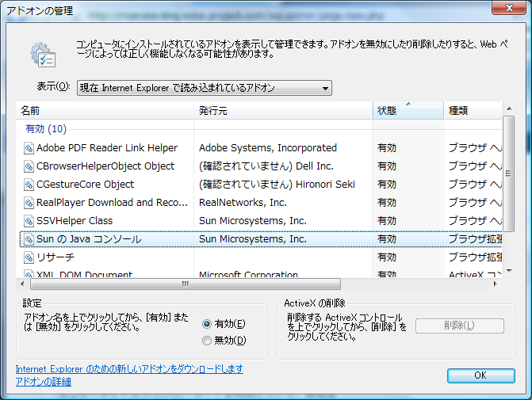Select the Adobe PDF Reader Link Helper name
The image size is (532, 400).
pos(107,148)
